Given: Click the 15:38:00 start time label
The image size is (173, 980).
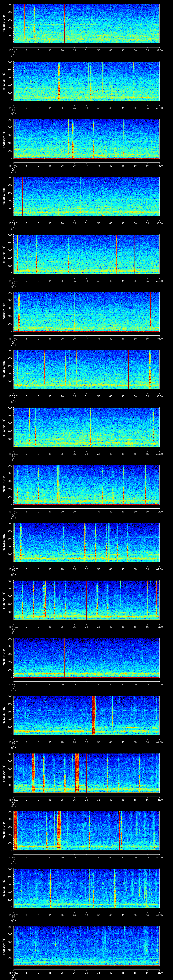Looking at the screenshot, I should [x=13, y=454].
